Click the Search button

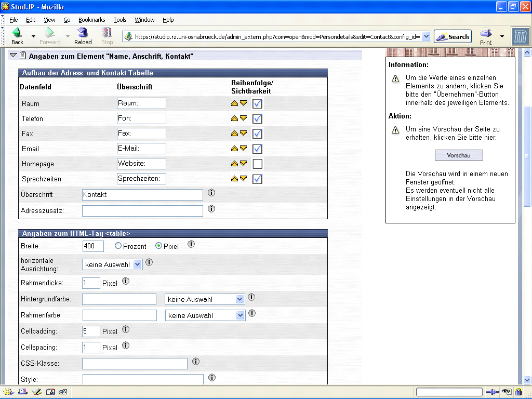pos(453,37)
